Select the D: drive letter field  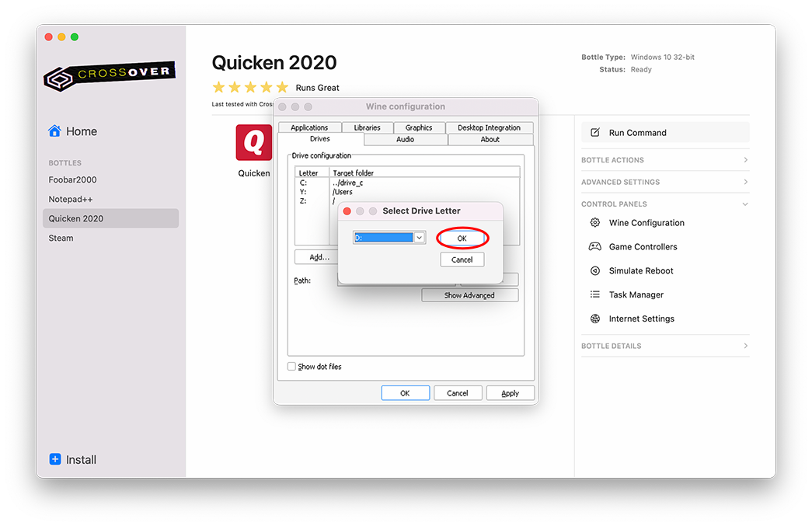[x=384, y=238]
